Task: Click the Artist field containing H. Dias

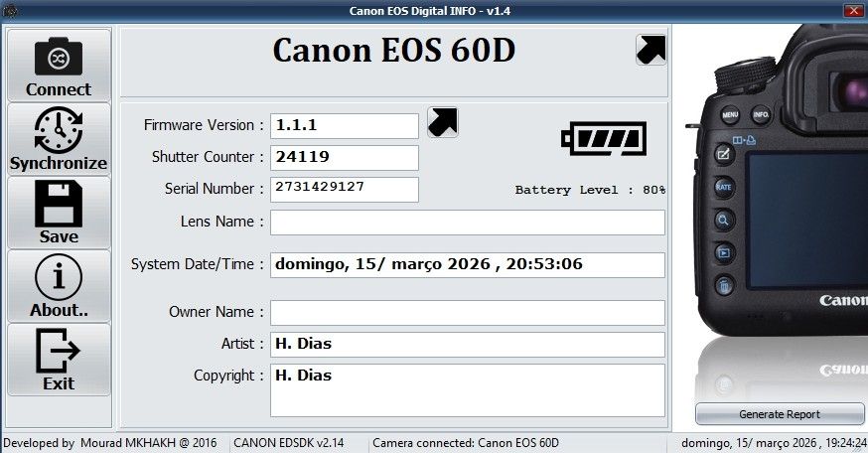Action: (468, 345)
